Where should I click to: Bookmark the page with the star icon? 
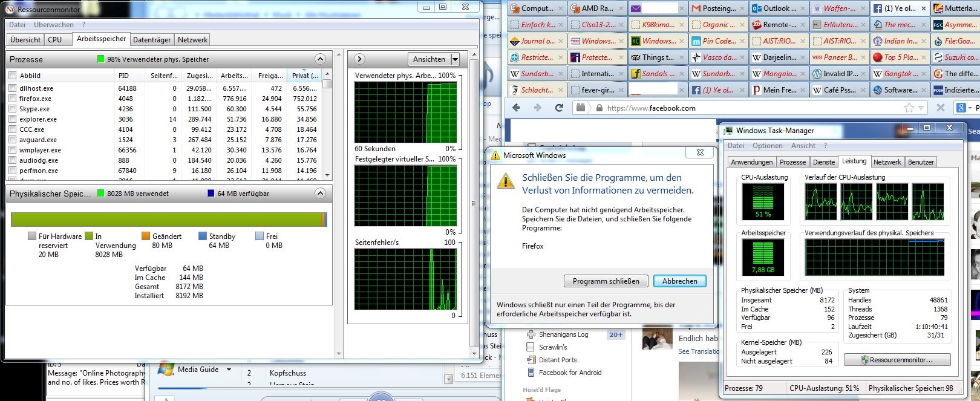point(909,108)
